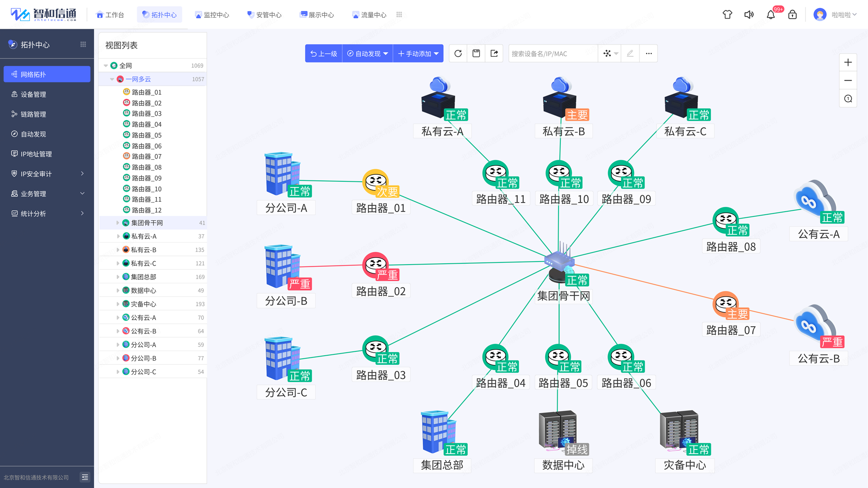Switch to the 安管中心 tab
Viewport: 868px width, 488px height.
click(x=264, y=15)
